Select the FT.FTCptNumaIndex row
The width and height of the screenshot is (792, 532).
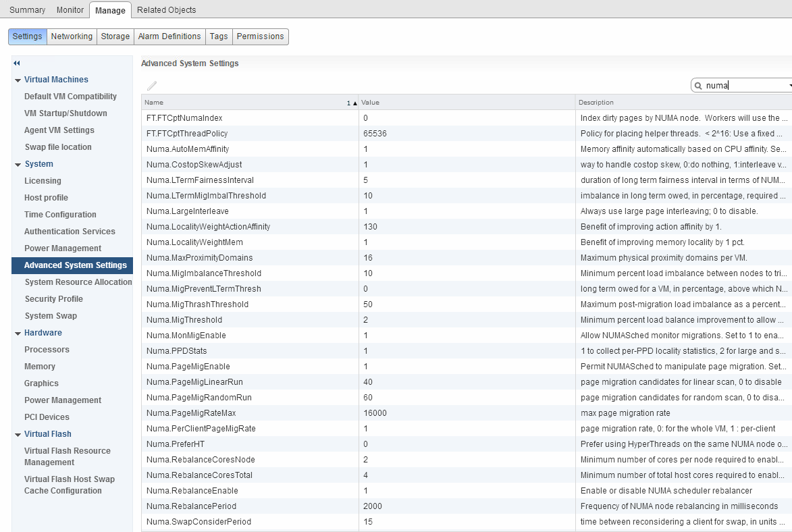coord(467,117)
